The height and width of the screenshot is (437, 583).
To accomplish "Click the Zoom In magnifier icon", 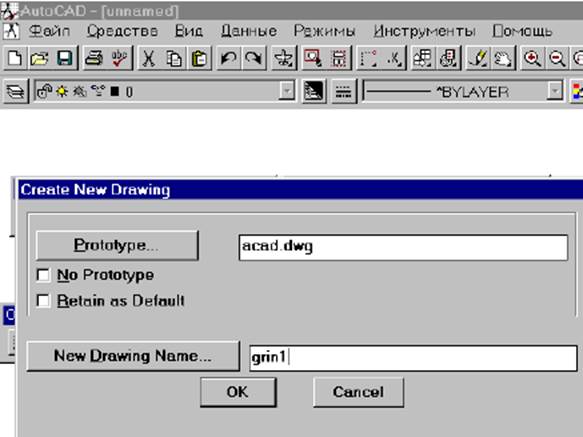I will tap(532, 58).
